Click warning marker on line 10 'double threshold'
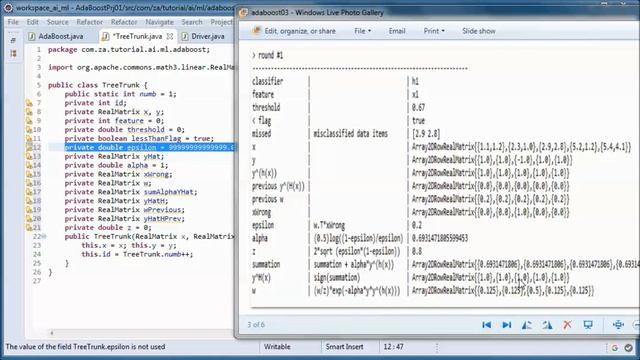This screenshot has height=360, width=640. (29, 130)
